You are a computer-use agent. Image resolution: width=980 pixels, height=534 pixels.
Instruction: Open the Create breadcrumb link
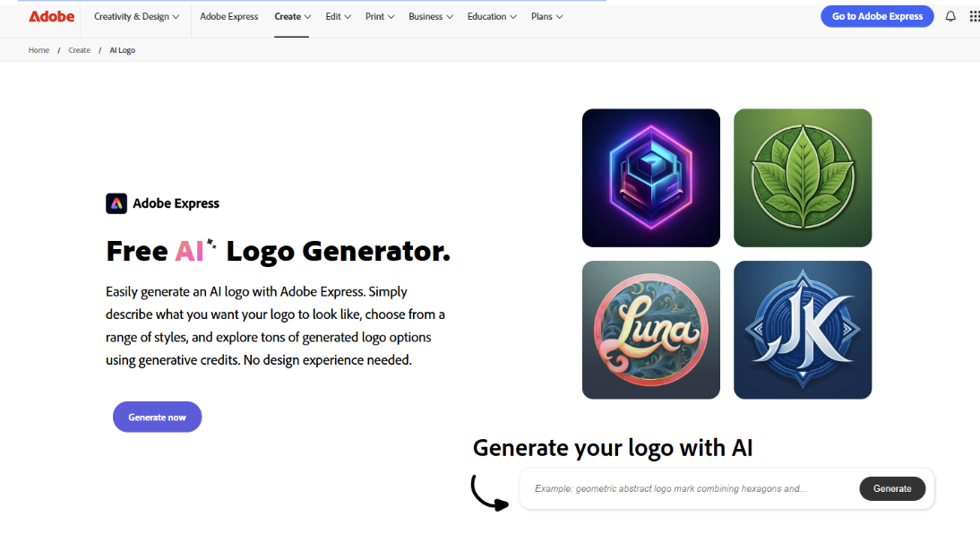click(80, 50)
